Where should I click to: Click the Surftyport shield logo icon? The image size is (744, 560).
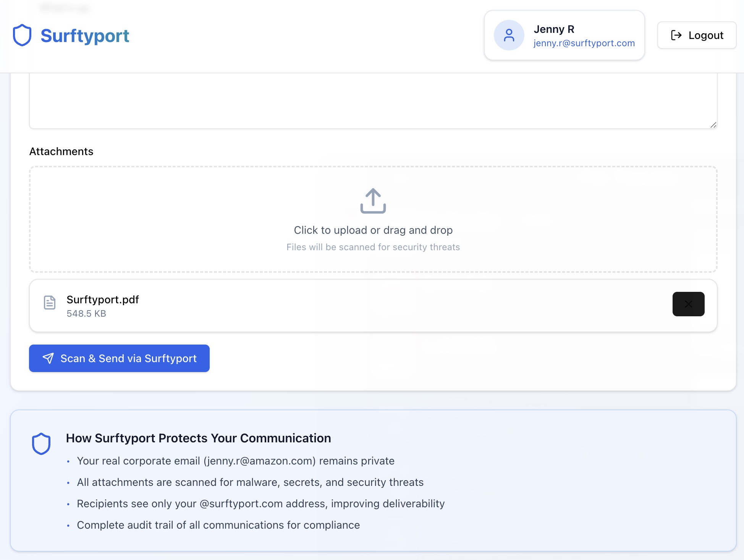(x=22, y=35)
